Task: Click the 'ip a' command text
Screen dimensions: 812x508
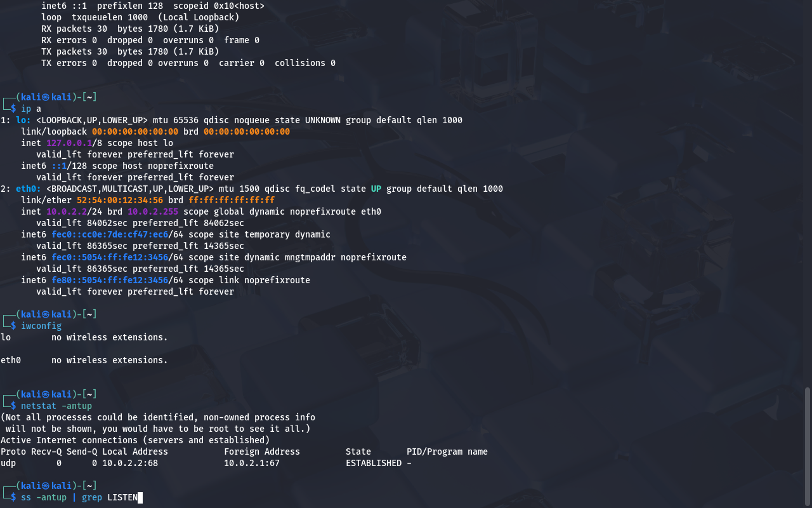Action: 31,109
